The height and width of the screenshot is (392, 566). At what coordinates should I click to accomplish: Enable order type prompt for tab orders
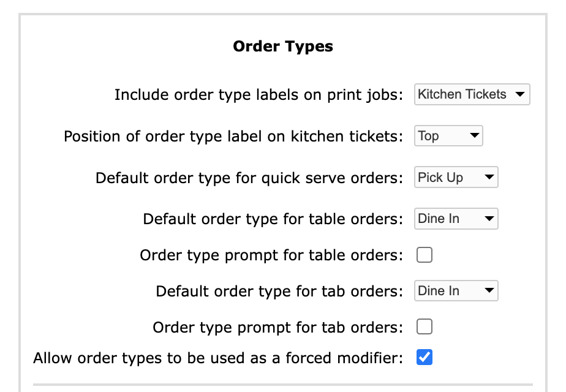[x=423, y=327]
